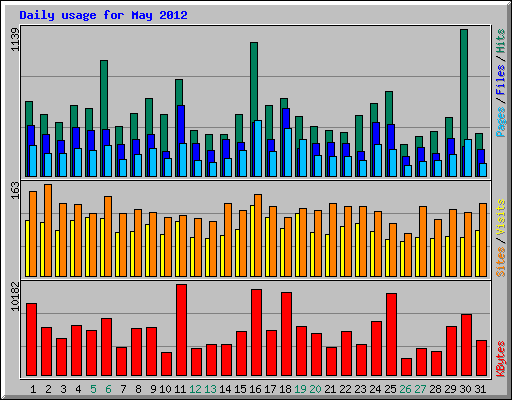Click the yellow sites bar for day 16
Screen dimensions: 512x400
click(x=252, y=241)
